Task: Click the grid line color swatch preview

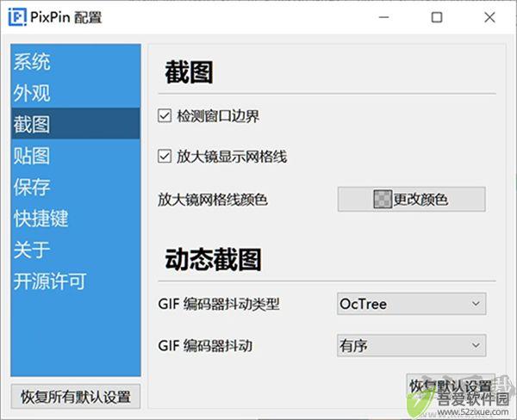Action: pyautogui.click(x=383, y=199)
